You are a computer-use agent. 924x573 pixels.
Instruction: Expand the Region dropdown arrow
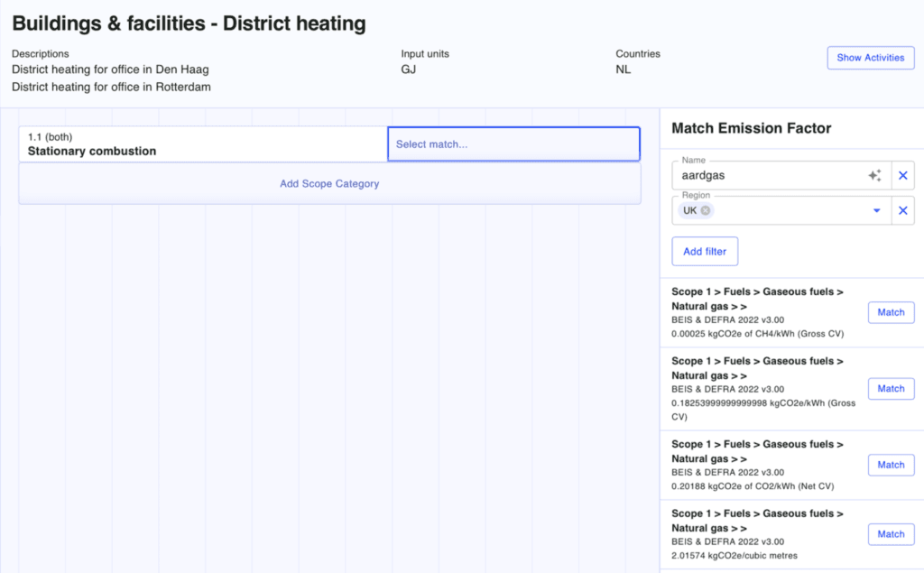[876, 210]
